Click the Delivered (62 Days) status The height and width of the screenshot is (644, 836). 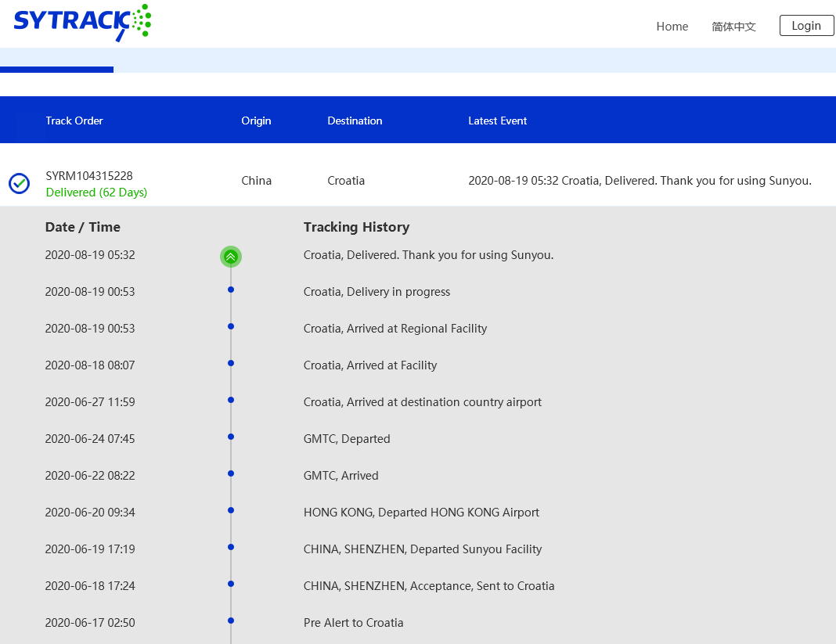[96, 192]
